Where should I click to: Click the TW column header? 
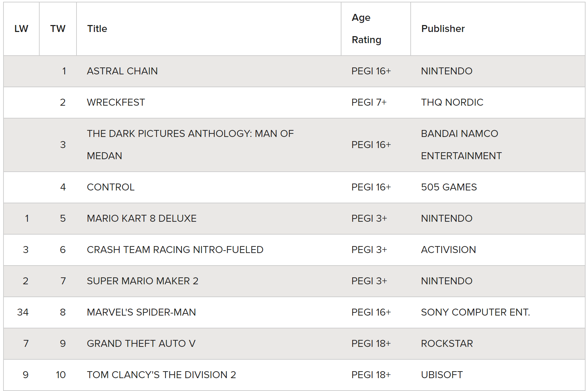tap(58, 29)
